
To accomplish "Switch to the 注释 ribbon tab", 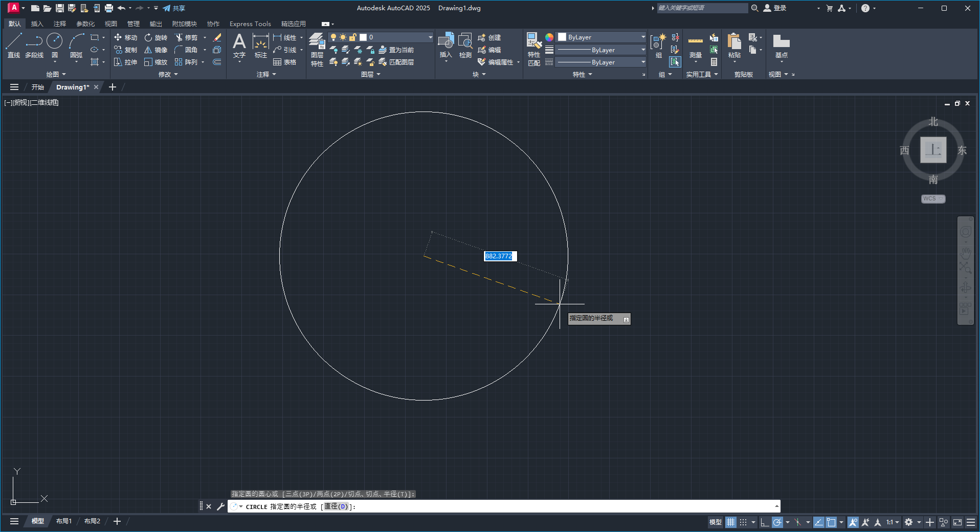I will (x=60, y=24).
